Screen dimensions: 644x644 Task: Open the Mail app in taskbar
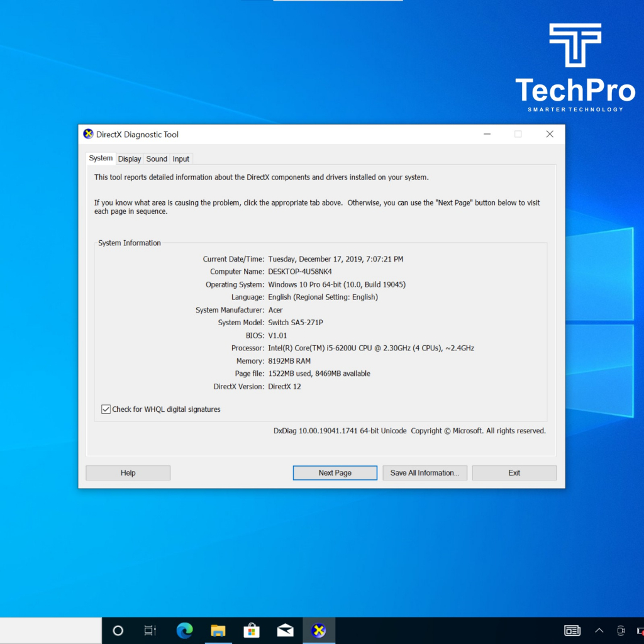pos(285,631)
